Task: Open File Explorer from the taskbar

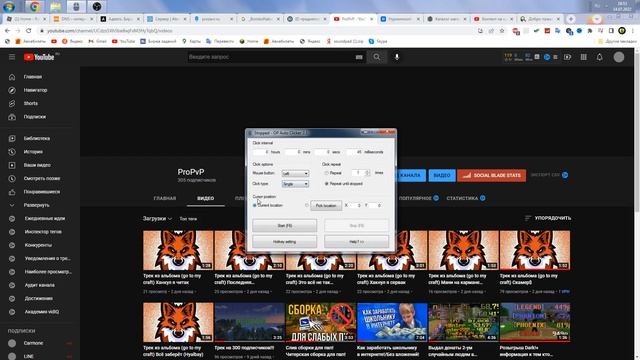Action: [56, 7]
